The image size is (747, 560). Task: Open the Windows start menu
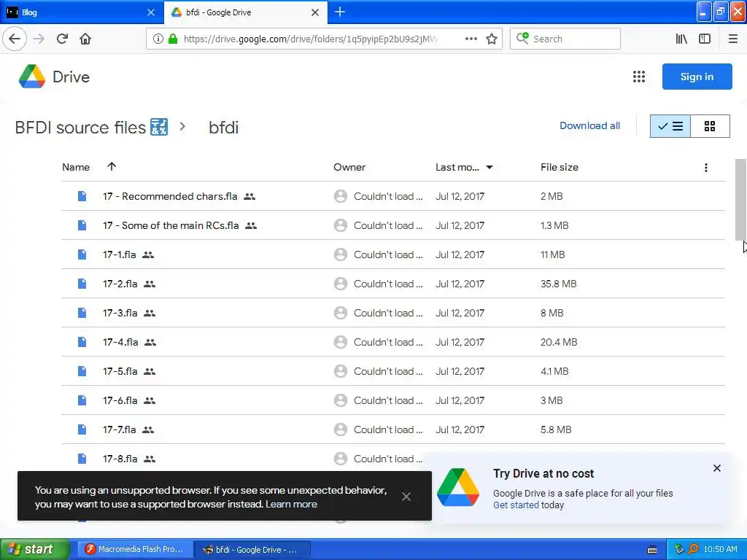tap(35, 549)
